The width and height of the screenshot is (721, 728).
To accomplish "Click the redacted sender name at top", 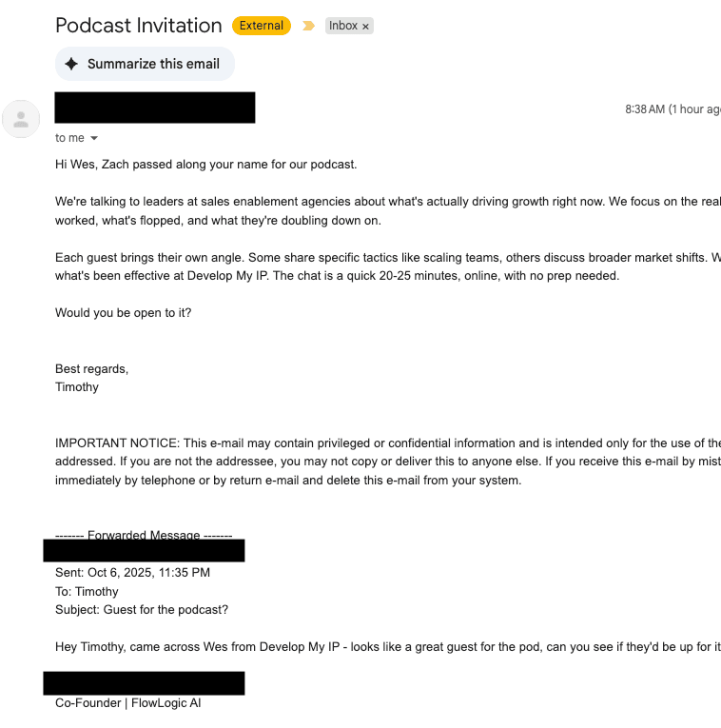I will click(x=155, y=108).
